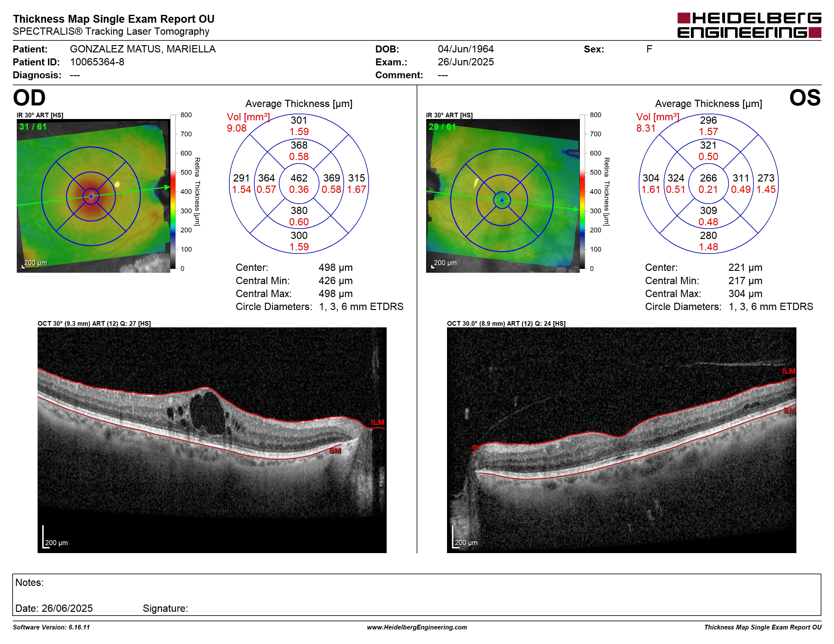
Task: Click the red BM label in the OD B-scan
Action: tap(335, 450)
